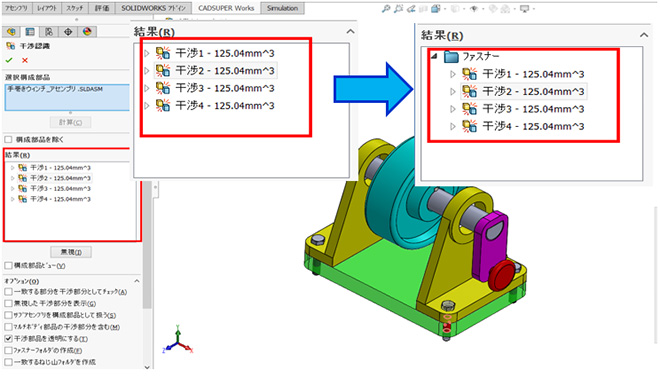The image size is (660, 378).
Task: Uncheck 干渉部品を透明にする option
Action: [x=8, y=338]
